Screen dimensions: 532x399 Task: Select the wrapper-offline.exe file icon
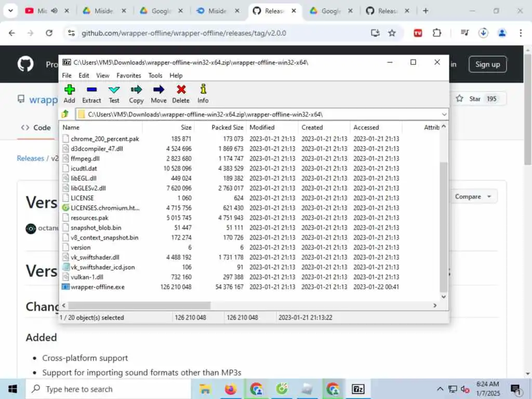pyautogui.click(x=65, y=287)
